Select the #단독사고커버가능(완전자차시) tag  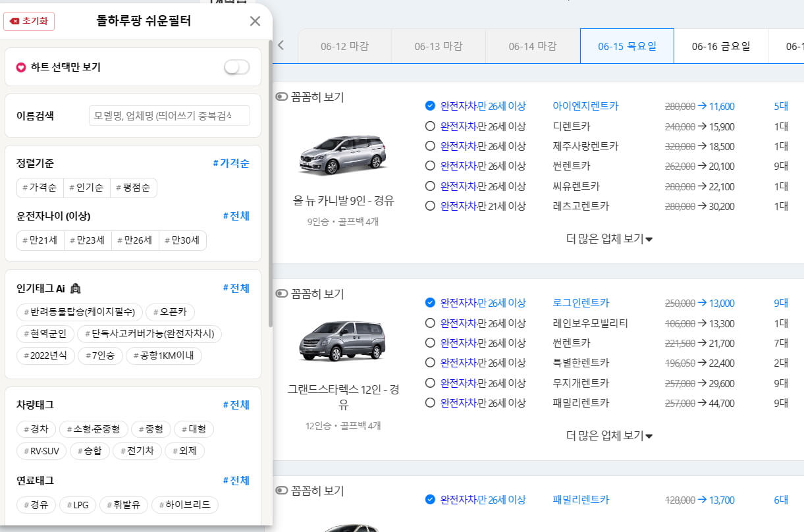[x=149, y=334]
